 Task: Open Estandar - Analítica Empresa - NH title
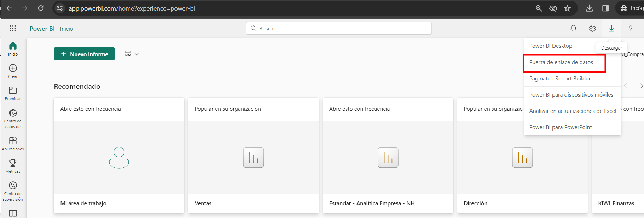point(372,203)
